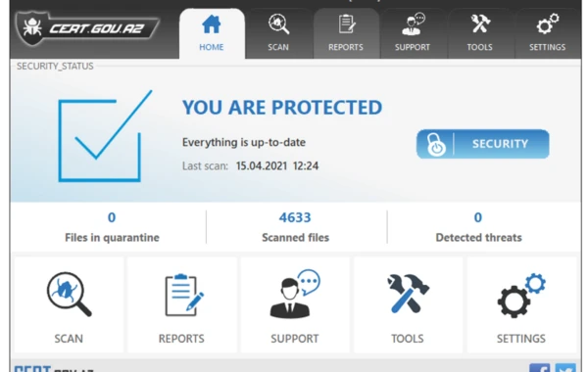The height and width of the screenshot is (372, 588).
Task: Switch to the Scan tab at the top
Action: (278, 33)
